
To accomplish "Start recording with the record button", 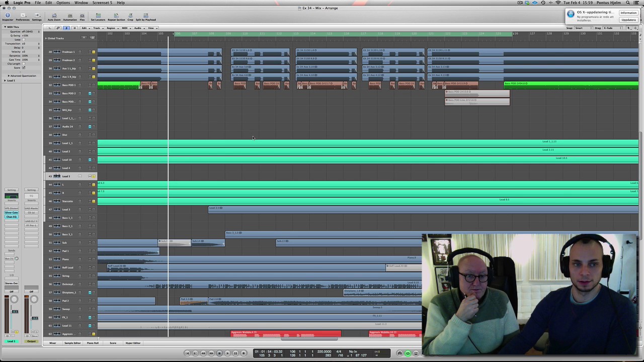I will [244, 353].
